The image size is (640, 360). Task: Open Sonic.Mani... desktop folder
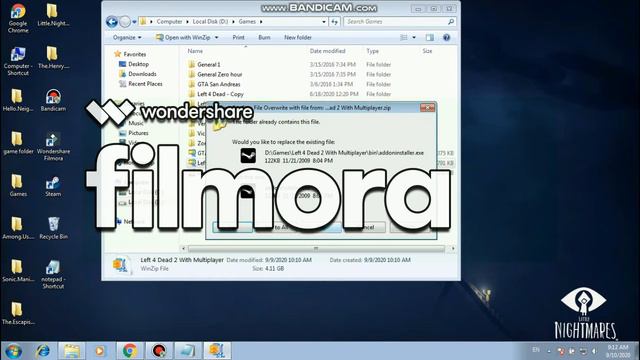pos(18,271)
